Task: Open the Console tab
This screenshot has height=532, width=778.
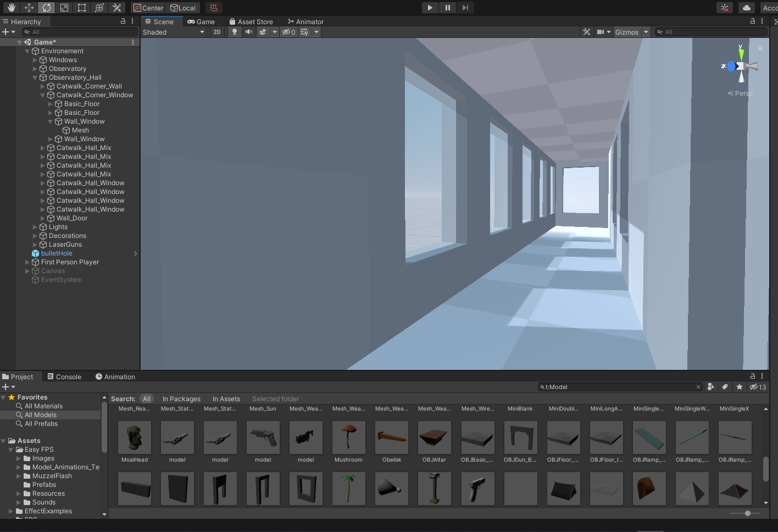Action: pos(64,376)
